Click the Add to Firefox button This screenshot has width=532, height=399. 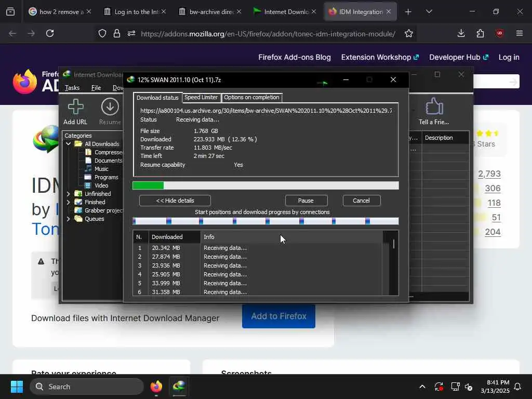(278, 316)
